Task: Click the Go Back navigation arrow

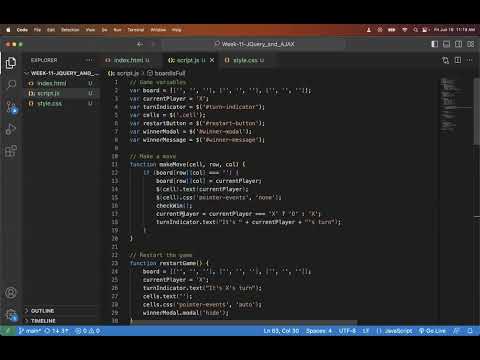Action: [x=140, y=44]
